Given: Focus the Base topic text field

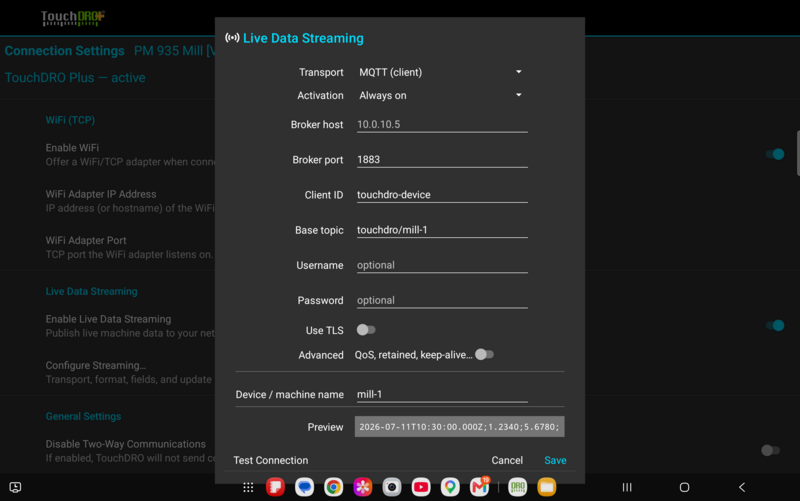Looking at the screenshot, I should tap(442, 230).
